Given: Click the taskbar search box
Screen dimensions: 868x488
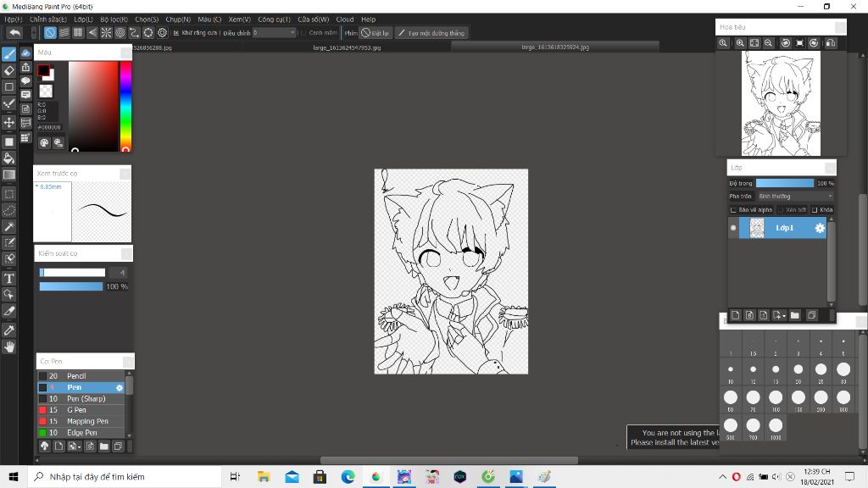Looking at the screenshot, I should (125, 476).
